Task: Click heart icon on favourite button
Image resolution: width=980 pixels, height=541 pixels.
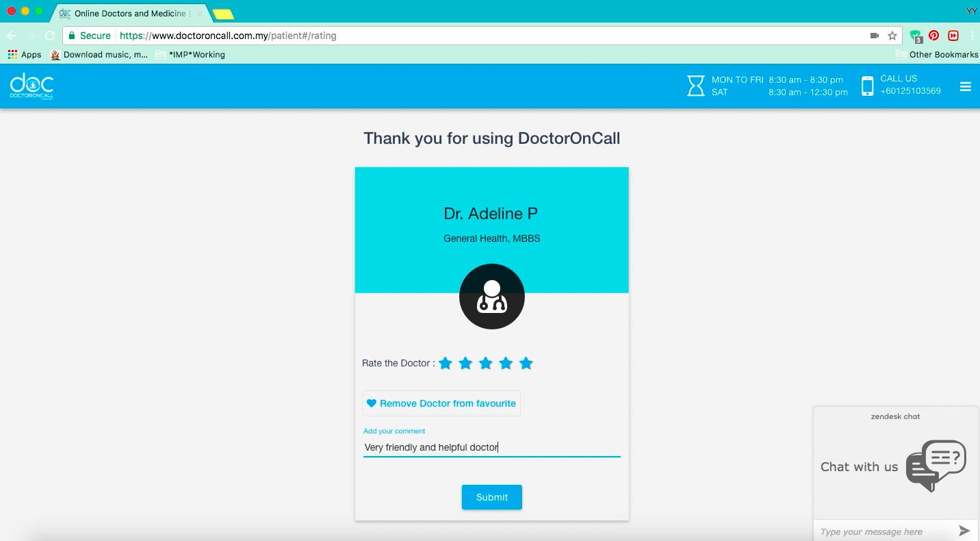Action: (x=372, y=403)
